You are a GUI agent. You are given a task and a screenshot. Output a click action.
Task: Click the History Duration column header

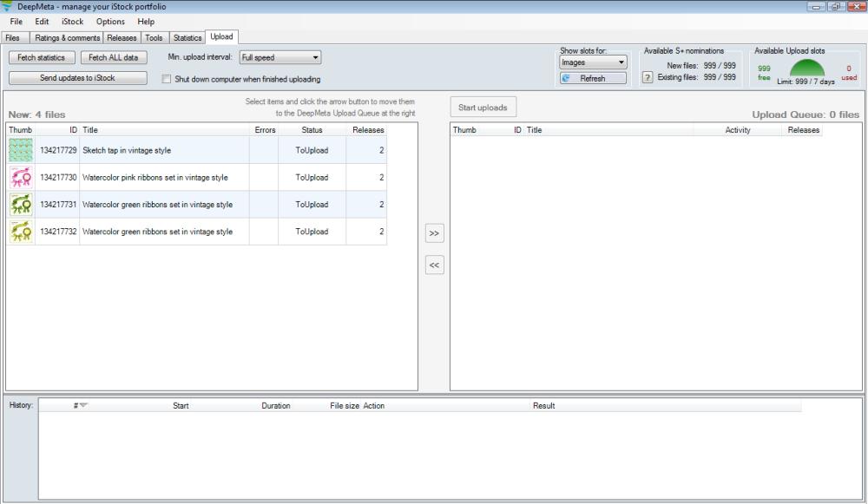276,405
